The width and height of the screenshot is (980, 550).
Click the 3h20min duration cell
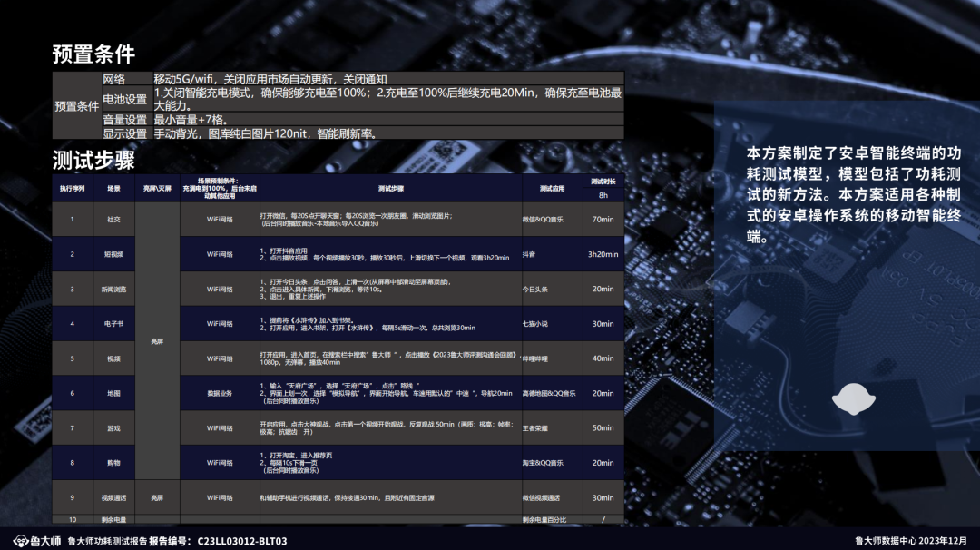603,254
